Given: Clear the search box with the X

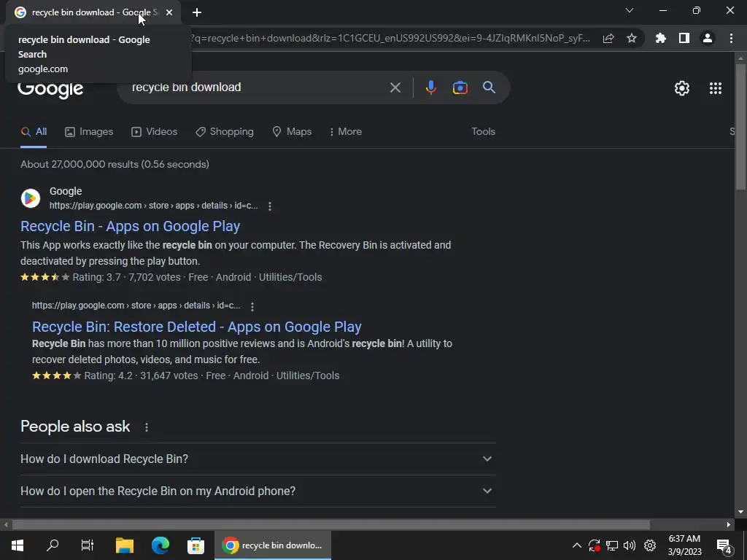Looking at the screenshot, I should (395, 87).
